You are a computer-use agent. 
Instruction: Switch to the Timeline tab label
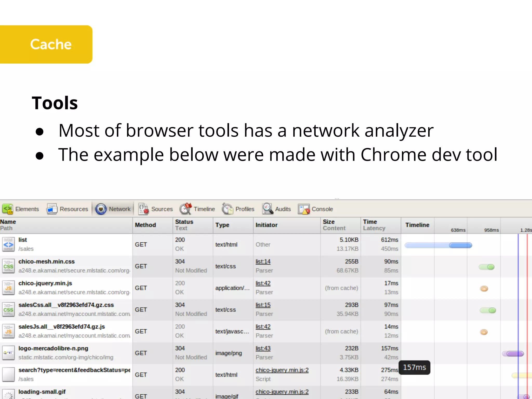204,209
